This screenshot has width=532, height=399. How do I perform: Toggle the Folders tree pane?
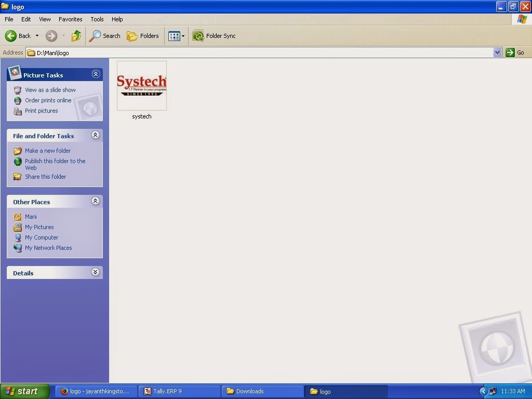[x=143, y=36]
